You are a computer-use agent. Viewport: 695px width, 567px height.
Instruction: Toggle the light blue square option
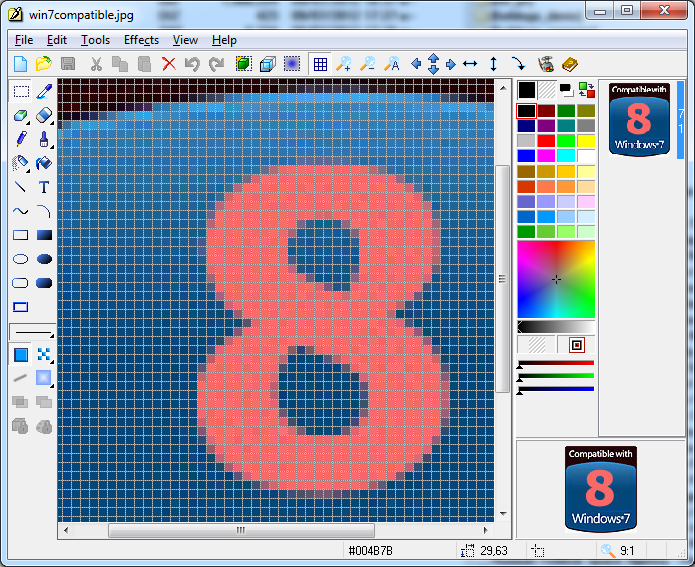coord(43,378)
